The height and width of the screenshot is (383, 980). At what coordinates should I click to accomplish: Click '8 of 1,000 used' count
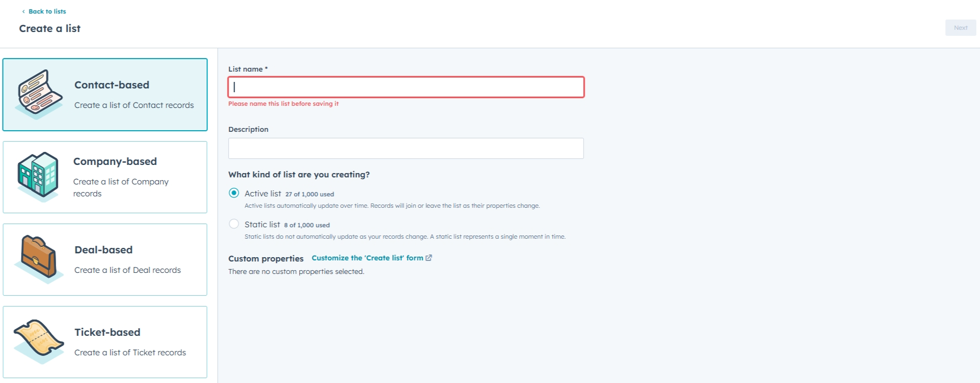pyautogui.click(x=307, y=225)
